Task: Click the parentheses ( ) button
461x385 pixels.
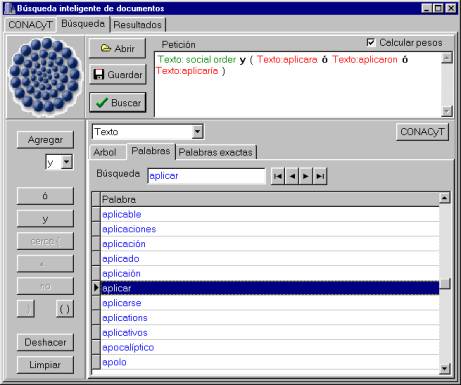Action: [65, 309]
